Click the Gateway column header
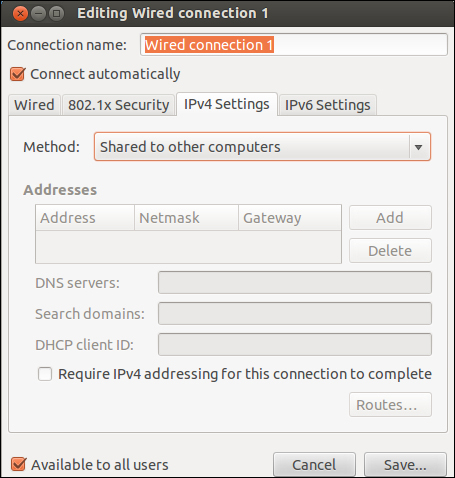This screenshot has width=455, height=478. coord(290,218)
